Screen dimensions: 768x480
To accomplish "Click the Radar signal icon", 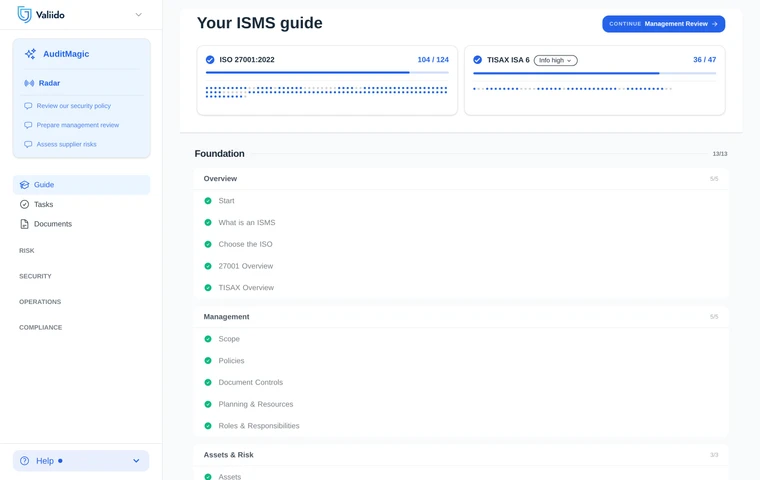I will pyautogui.click(x=29, y=83).
